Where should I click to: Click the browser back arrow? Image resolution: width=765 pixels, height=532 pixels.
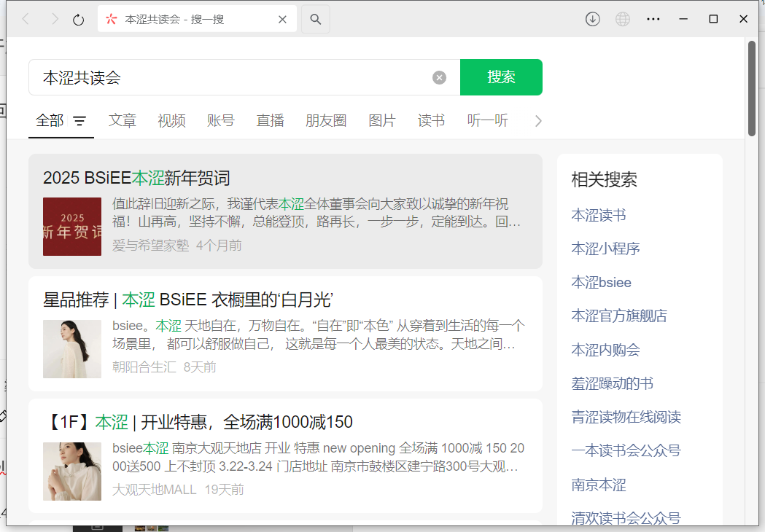pos(26,19)
